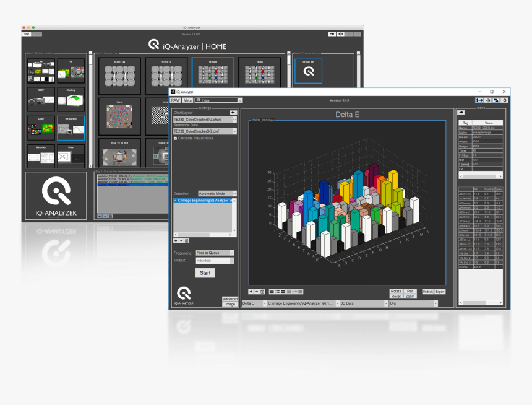This screenshot has height=405, width=532.
Task: Click the plus icon below the plot
Action: pyautogui.click(x=251, y=292)
